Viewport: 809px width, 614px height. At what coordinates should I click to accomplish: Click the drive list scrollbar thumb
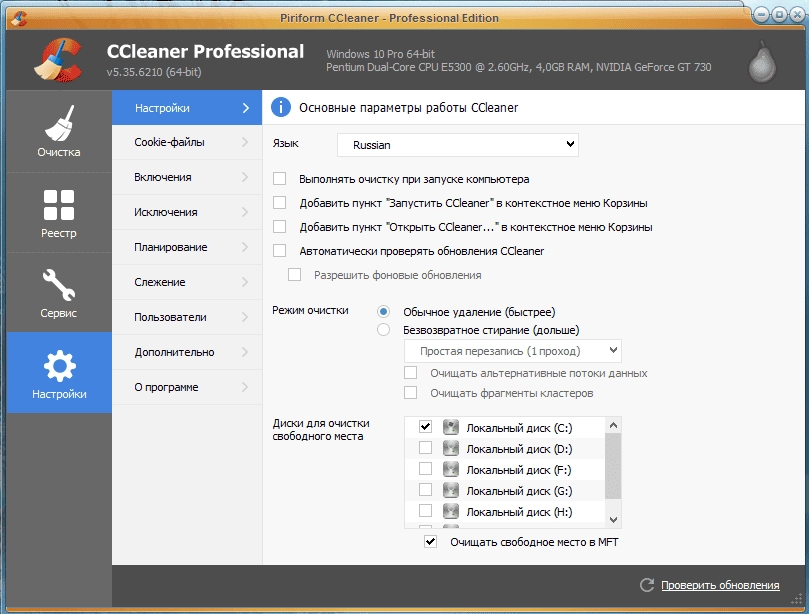tap(613, 466)
